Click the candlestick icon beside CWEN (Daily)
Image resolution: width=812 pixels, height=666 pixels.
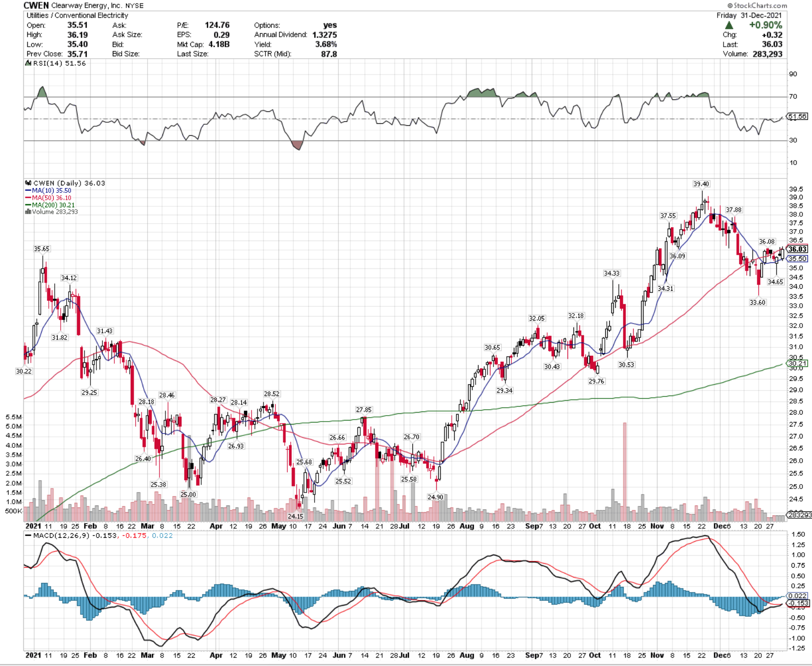coord(28,183)
